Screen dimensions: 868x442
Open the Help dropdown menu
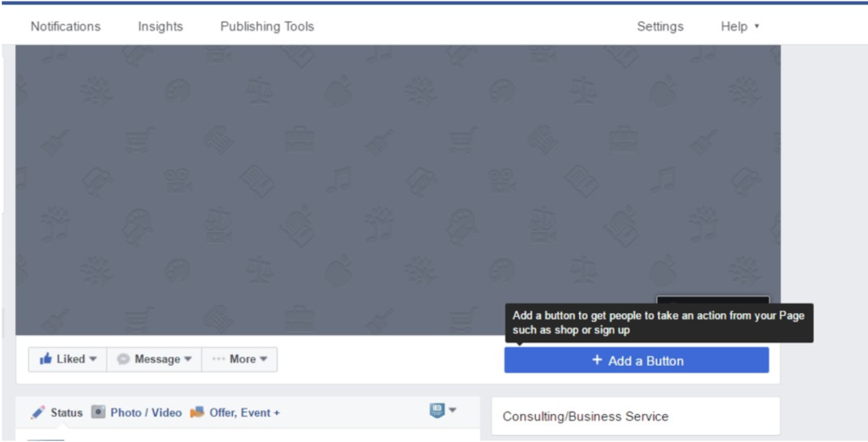pyautogui.click(x=739, y=26)
